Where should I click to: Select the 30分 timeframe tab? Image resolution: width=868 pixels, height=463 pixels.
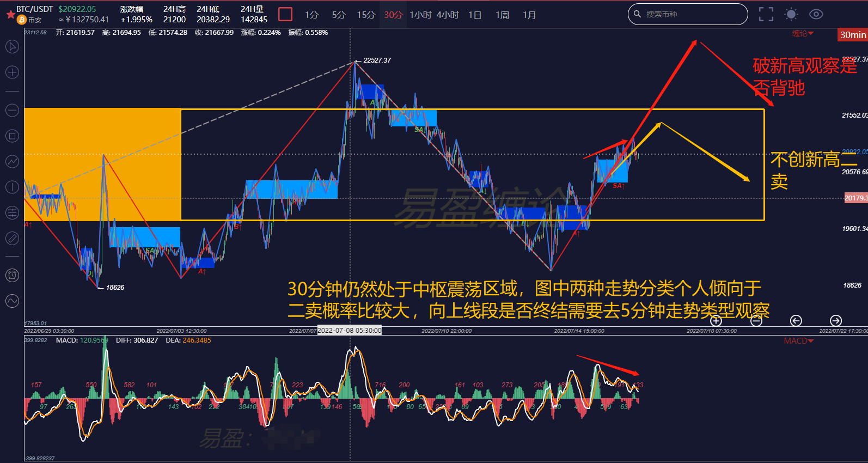point(393,15)
